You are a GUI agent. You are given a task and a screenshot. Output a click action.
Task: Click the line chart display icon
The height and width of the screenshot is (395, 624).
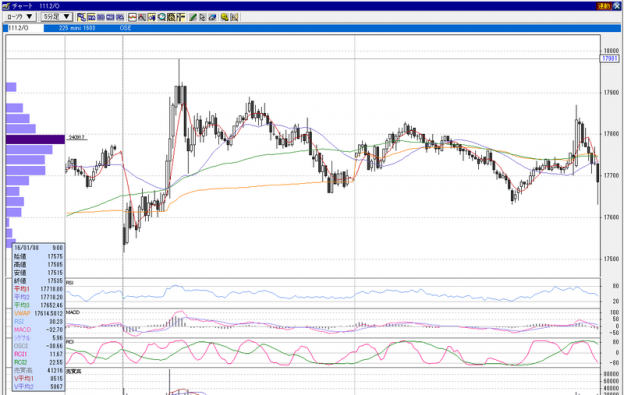pyautogui.click(x=132, y=17)
